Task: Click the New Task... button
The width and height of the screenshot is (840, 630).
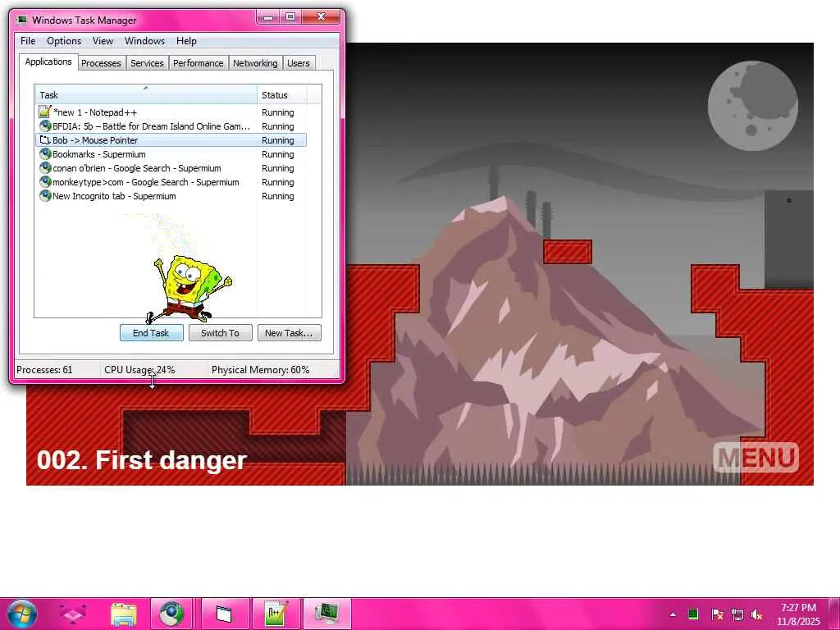Action: (x=289, y=333)
